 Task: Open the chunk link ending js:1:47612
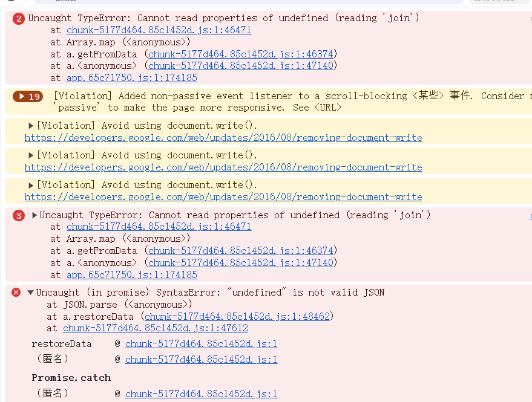coord(155,328)
